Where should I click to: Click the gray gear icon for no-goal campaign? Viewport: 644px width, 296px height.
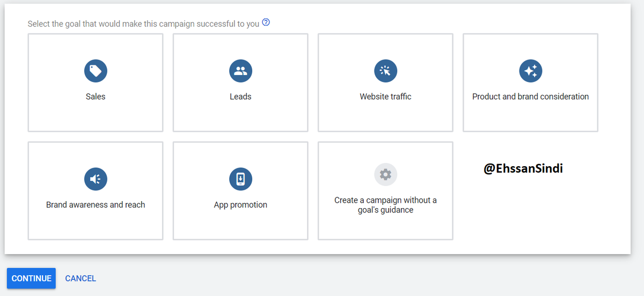(x=385, y=174)
